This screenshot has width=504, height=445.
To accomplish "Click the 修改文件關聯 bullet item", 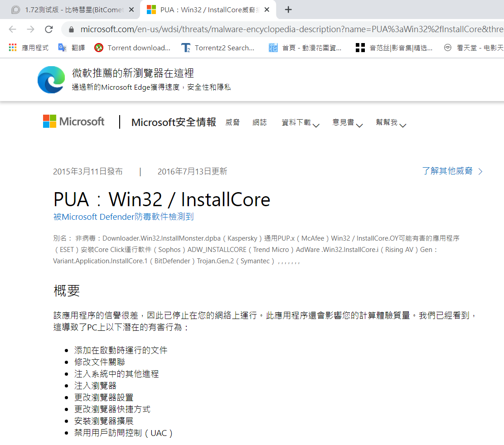I will click(100, 362).
